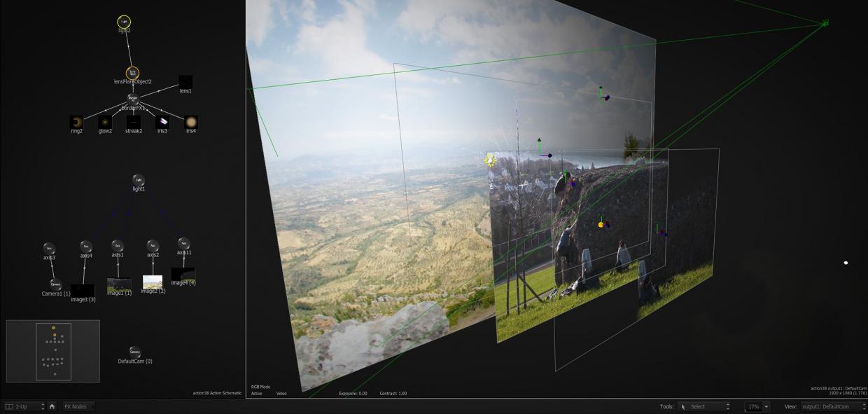Click the light1 node
Screen dimensions: 868x414
(x=139, y=181)
